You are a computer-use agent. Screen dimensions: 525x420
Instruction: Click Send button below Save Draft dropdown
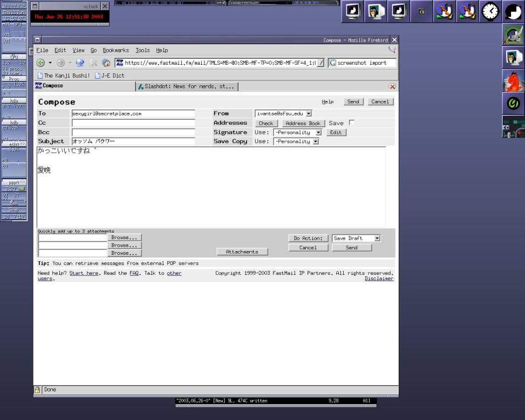coord(352,247)
